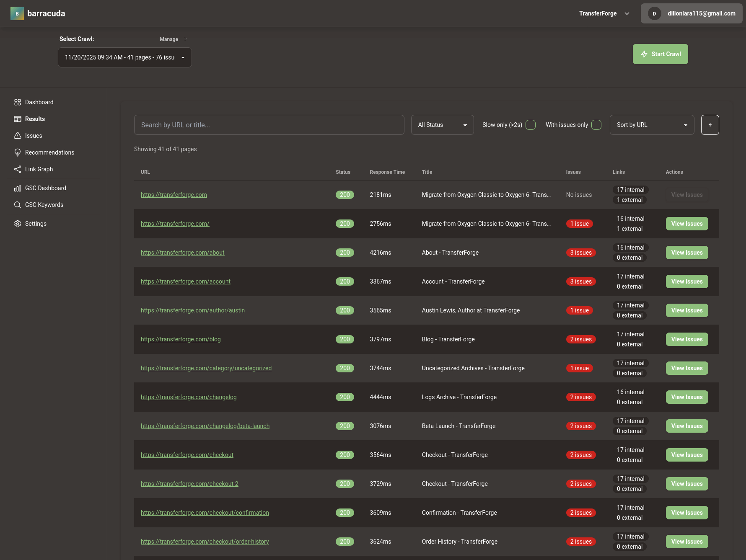Image resolution: width=746 pixels, height=560 pixels.
Task: Open the TransferForge project menu
Action: click(x=603, y=13)
